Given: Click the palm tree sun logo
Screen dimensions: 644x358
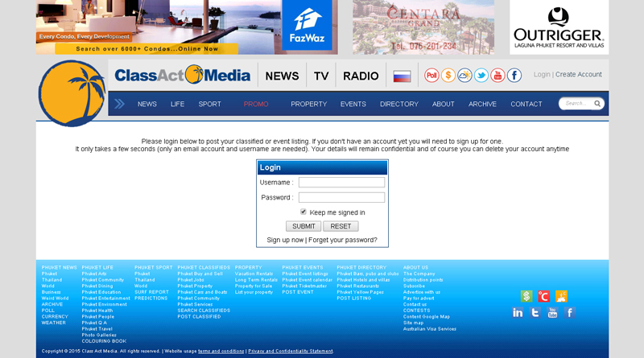Looking at the screenshot, I should [x=72, y=93].
